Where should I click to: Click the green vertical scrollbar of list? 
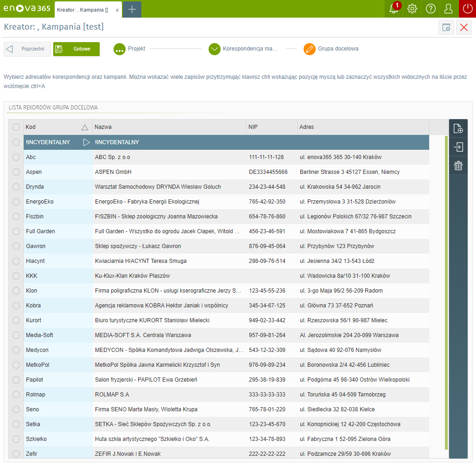pos(446,292)
